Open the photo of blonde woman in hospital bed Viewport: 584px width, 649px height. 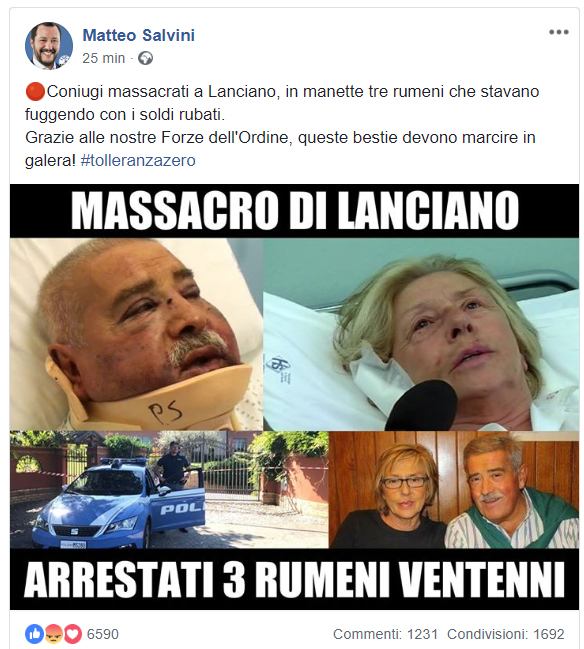tap(421, 334)
